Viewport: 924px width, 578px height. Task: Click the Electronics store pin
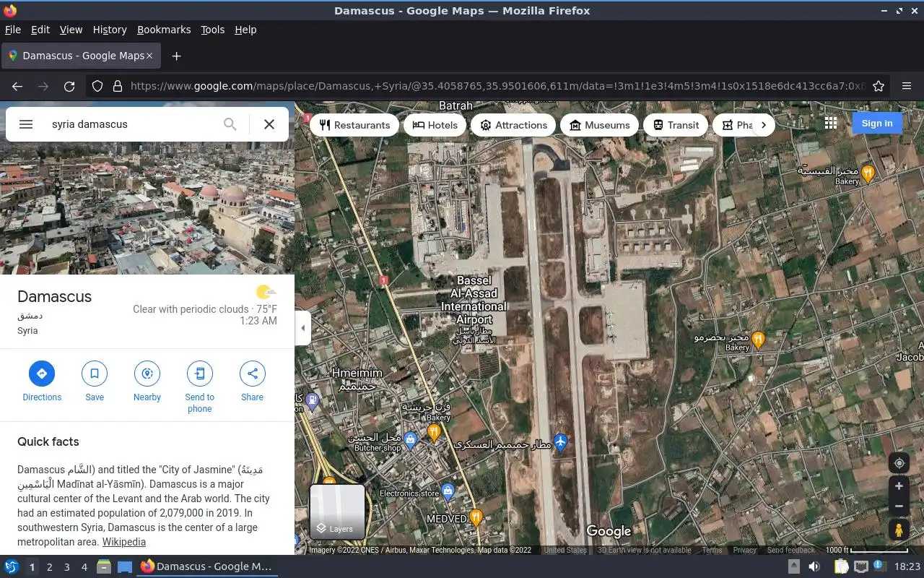pyautogui.click(x=448, y=491)
